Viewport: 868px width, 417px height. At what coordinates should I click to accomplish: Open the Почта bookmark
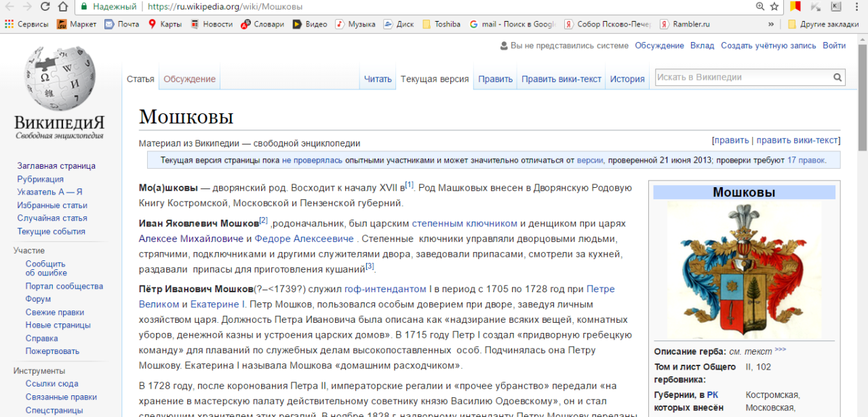coord(122,24)
